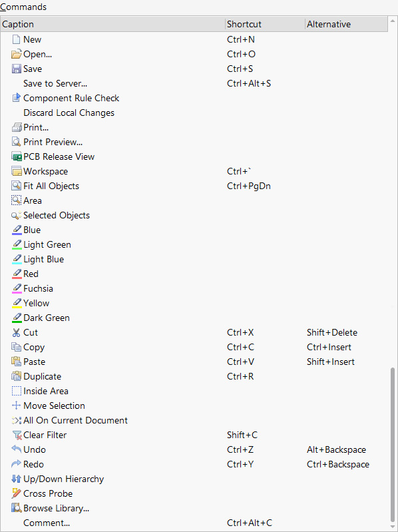Click the Paste clipboard icon

pyautogui.click(x=16, y=362)
